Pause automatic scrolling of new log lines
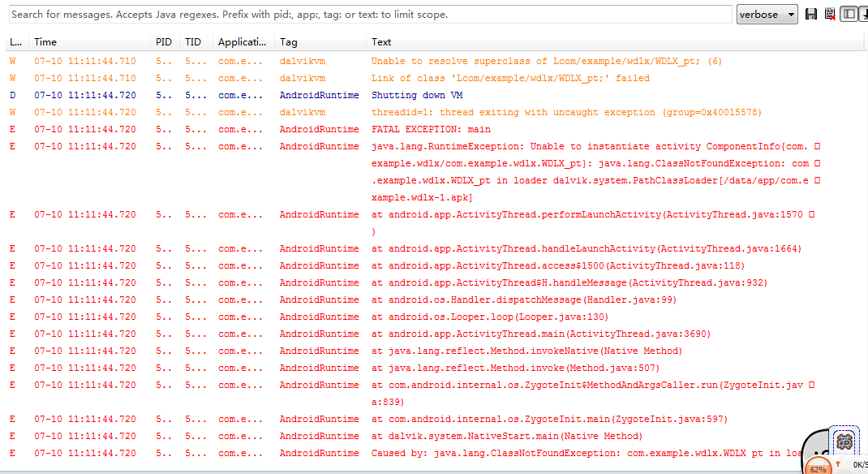868x474 pixels. (865, 14)
